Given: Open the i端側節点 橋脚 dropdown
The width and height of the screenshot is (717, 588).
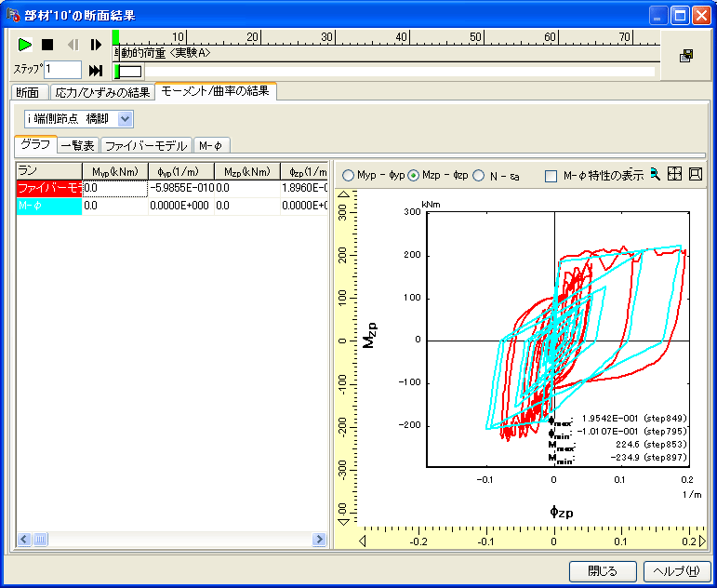Looking at the screenshot, I should click(126, 119).
